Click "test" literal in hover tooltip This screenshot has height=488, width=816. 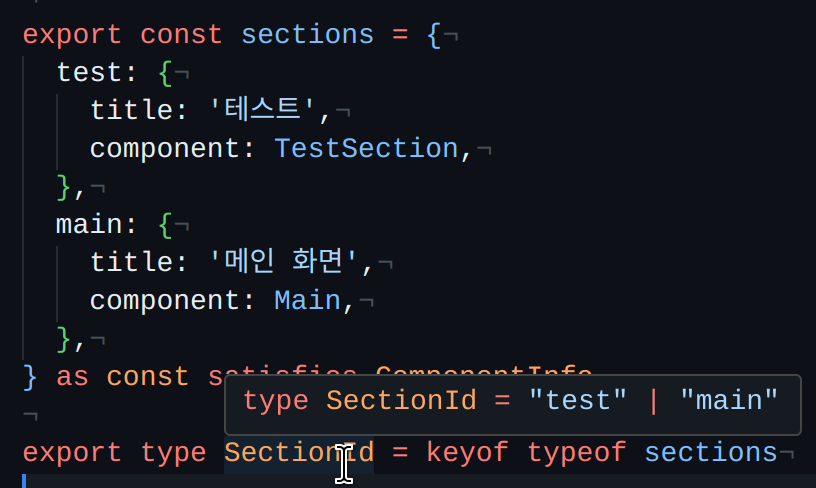coord(578,401)
